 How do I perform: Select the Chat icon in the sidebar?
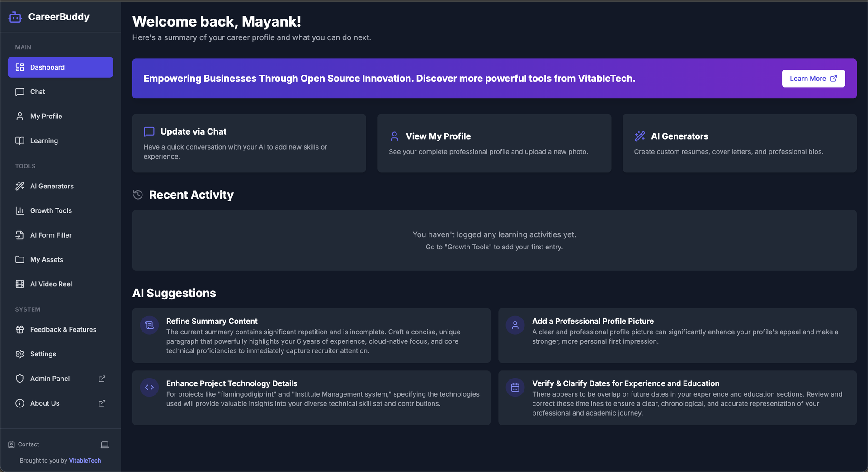coord(20,92)
